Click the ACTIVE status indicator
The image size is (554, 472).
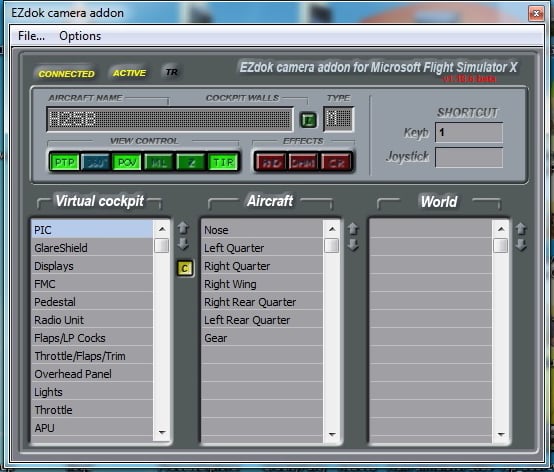point(129,73)
